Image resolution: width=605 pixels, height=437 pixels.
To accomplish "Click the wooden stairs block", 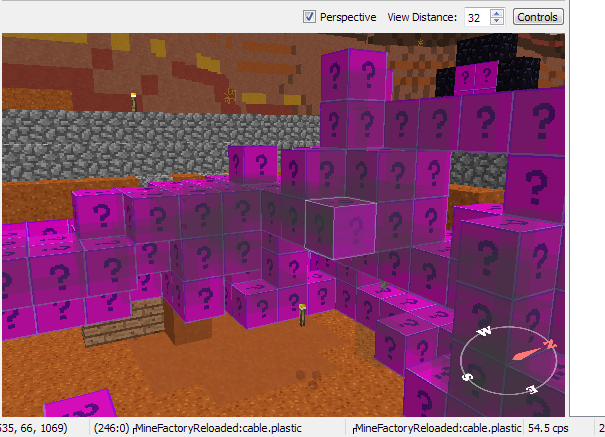I will (123, 322).
